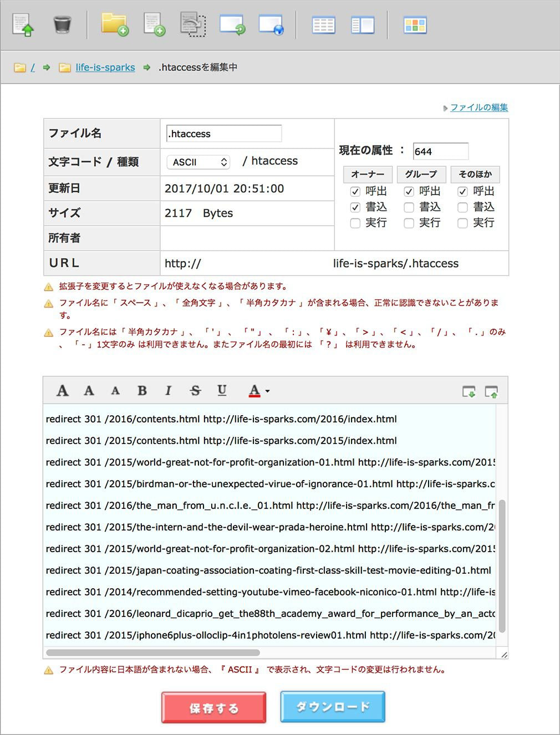Click the root folder icon in breadcrumb
Viewport: 560px width, 735px height.
[20, 68]
